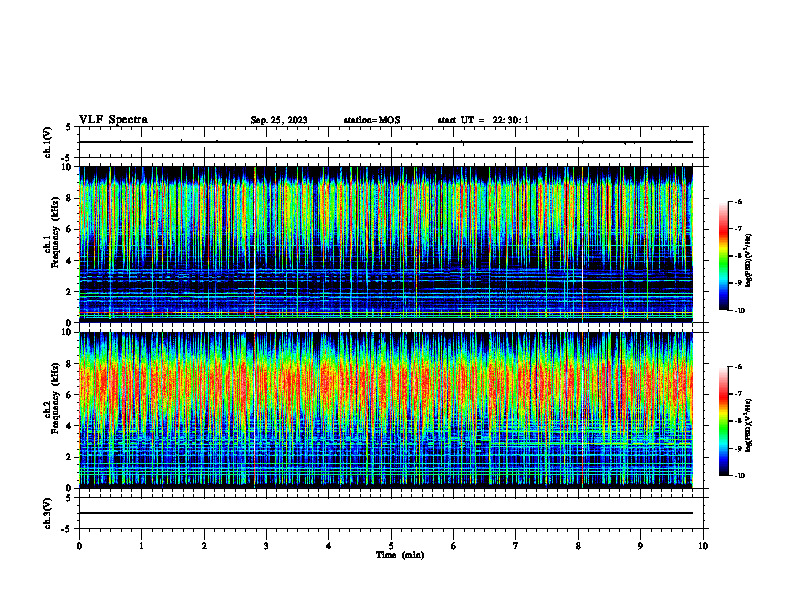Image resolution: width=792 pixels, height=612 pixels.
Task: Click the log(PSD) label beside ch.2 colorbar
Action: [748, 425]
